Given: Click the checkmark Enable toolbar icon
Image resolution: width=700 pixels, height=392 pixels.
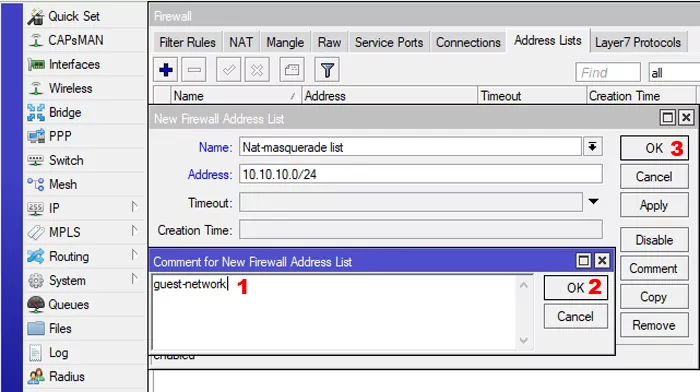Looking at the screenshot, I should pos(229,70).
